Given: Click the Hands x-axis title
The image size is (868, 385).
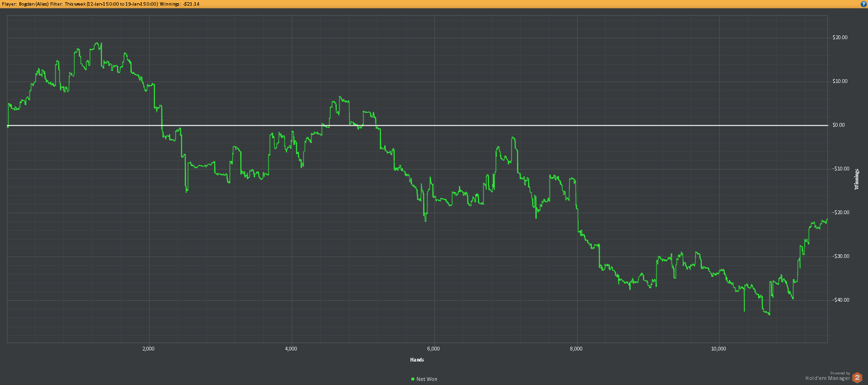Looking at the screenshot, I should click(x=417, y=360).
